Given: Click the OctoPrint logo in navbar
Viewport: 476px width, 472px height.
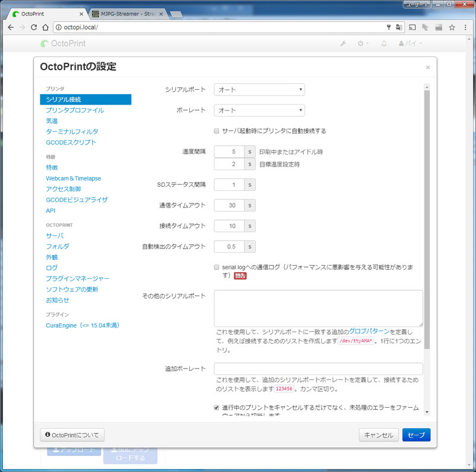Looking at the screenshot, I should point(63,43).
